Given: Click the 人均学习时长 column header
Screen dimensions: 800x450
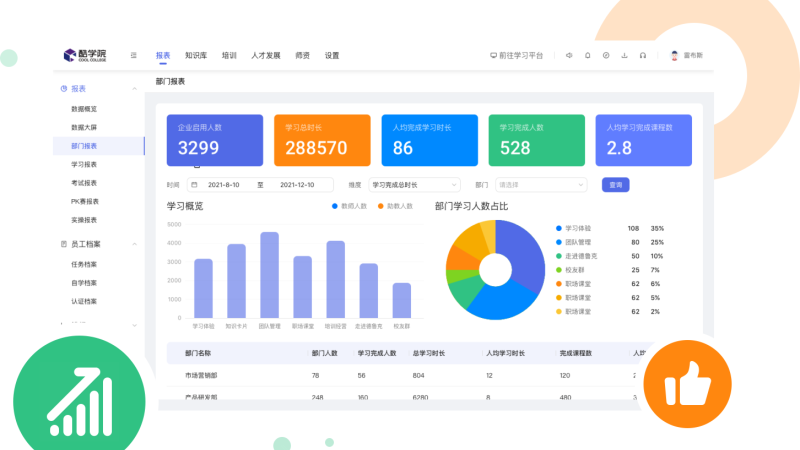Looking at the screenshot, I should [505, 353].
